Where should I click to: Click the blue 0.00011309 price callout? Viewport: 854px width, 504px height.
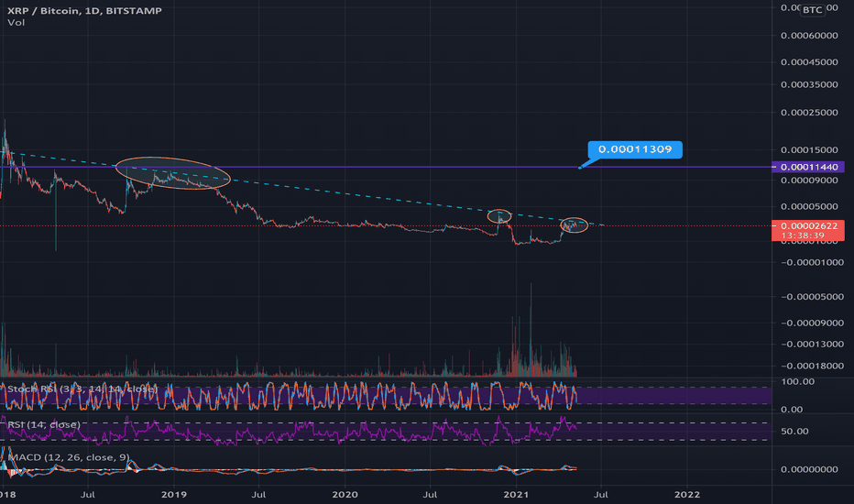click(635, 149)
